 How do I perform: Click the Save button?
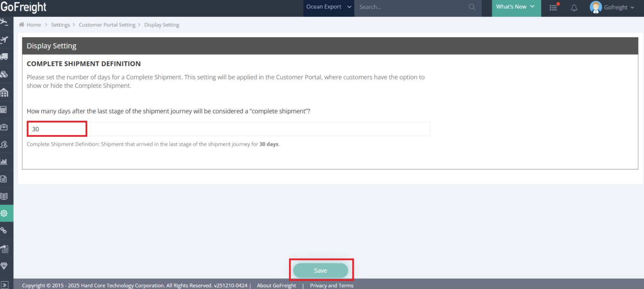click(x=321, y=271)
